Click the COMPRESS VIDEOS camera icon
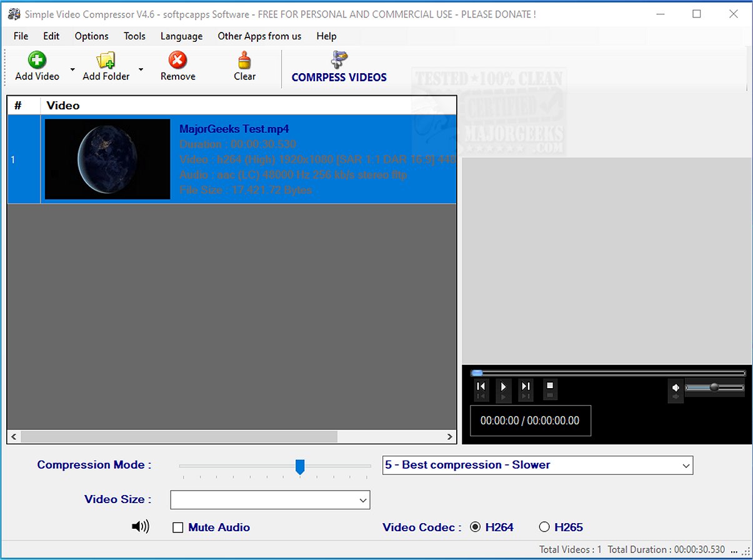Screen dimensions: 753x560 (x=338, y=59)
